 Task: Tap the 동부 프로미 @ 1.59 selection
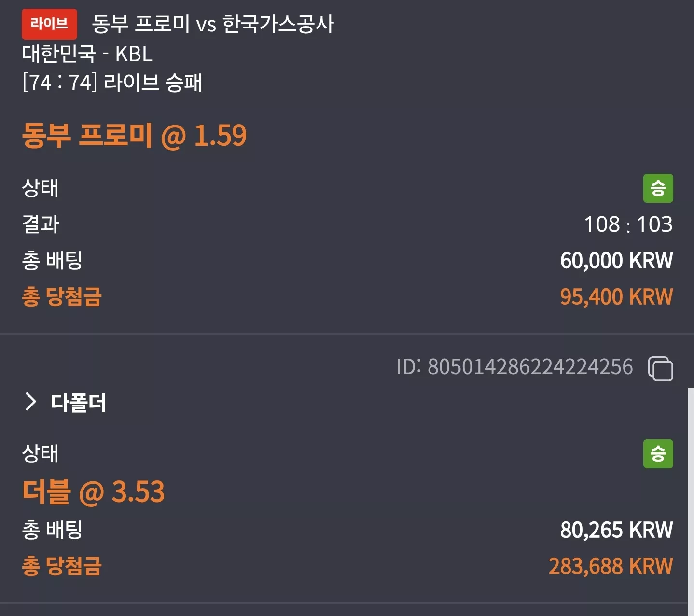(x=134, y=135)
